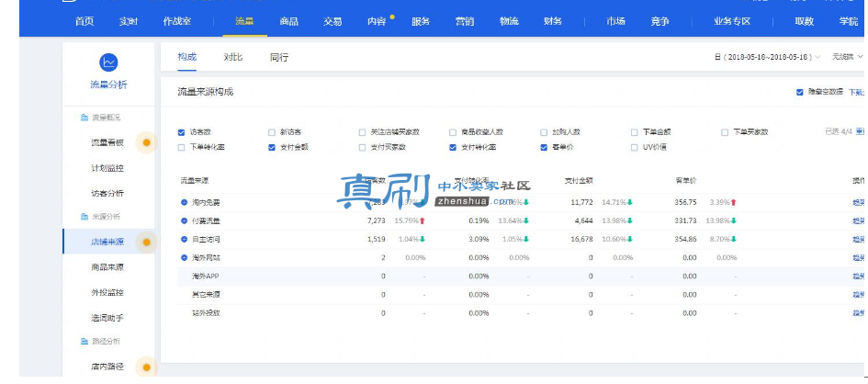Open 店内路径 in the sidebar
The image size is (868, 384).
[x=107, y=367]
